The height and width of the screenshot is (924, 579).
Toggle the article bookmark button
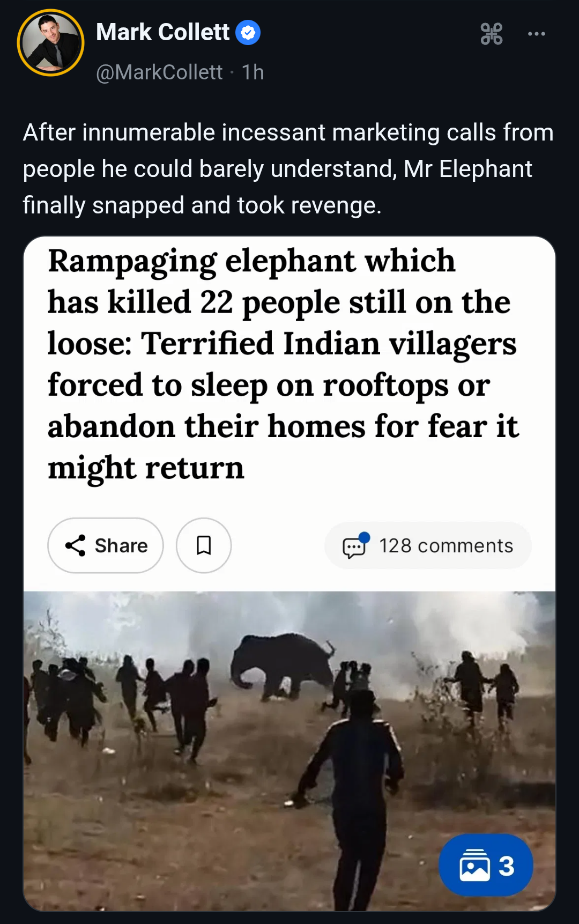click(204, 545)
